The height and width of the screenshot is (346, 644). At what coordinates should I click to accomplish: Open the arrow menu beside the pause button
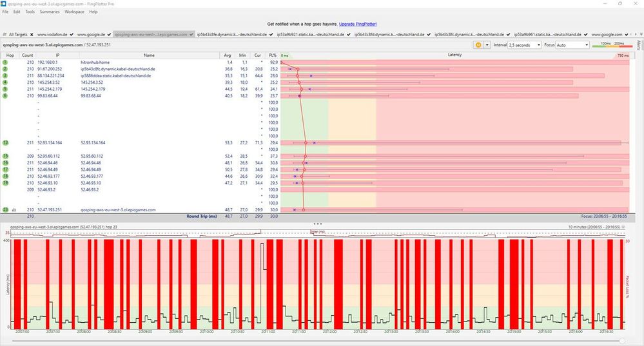pos(486,45)
